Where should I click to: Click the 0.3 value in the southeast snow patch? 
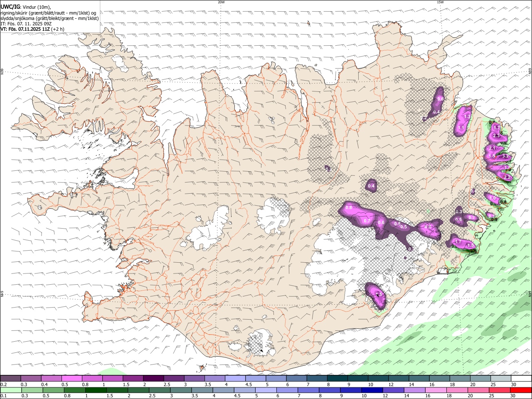(459, 212)
